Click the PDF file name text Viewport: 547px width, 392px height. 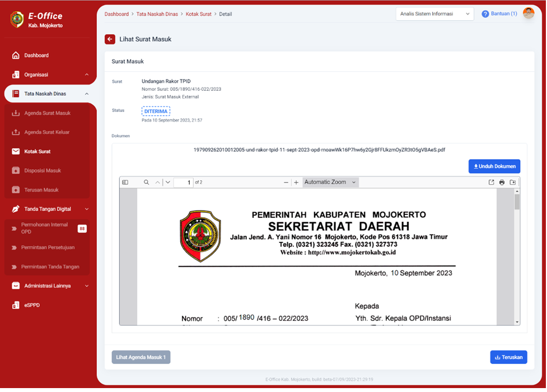[x=319, y=150]
